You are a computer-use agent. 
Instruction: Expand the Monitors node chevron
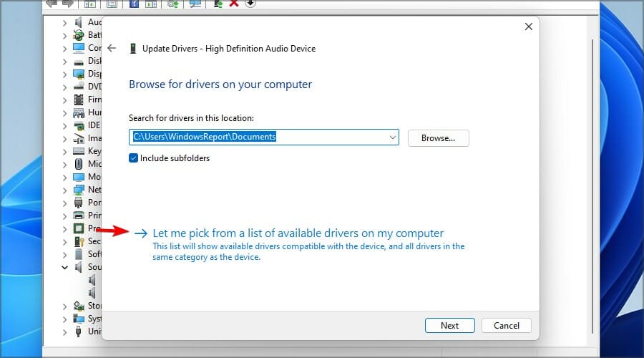tap(64, 177)
